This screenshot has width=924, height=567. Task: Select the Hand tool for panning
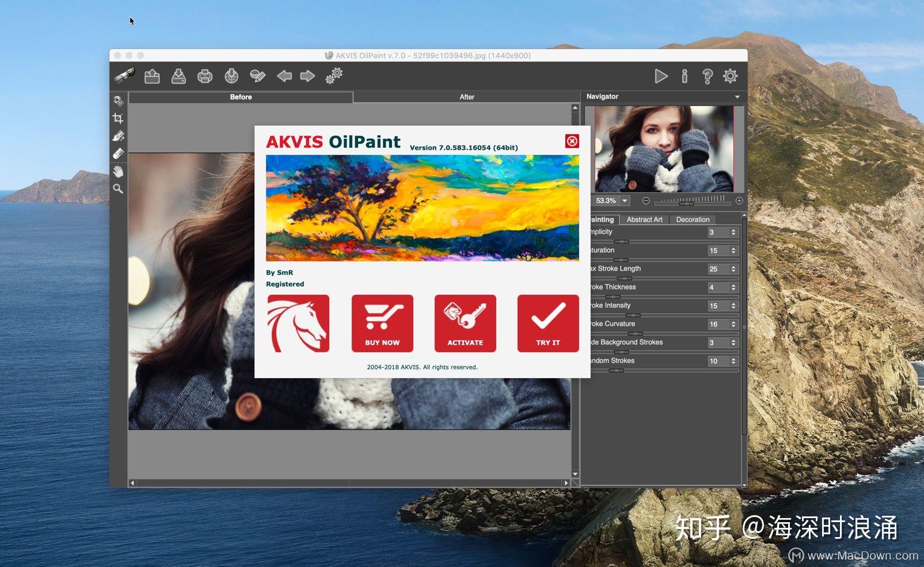118,171
